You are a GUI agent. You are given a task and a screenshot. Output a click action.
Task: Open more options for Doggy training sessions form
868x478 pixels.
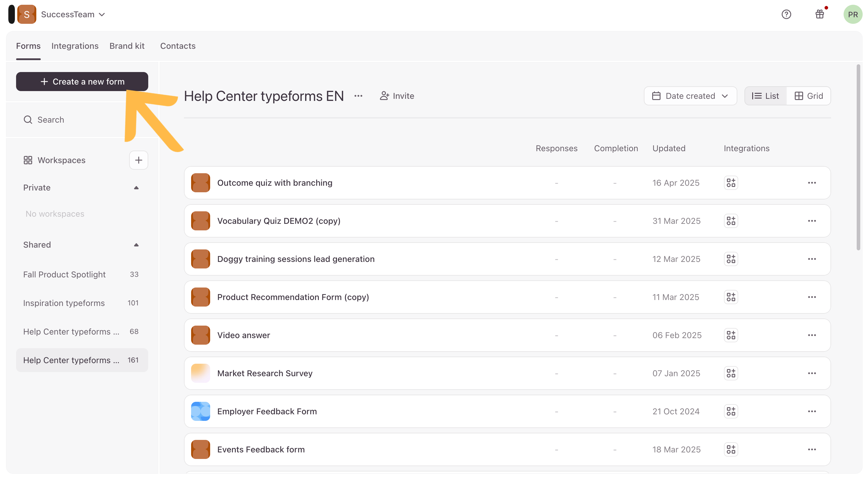pos(812,259)
